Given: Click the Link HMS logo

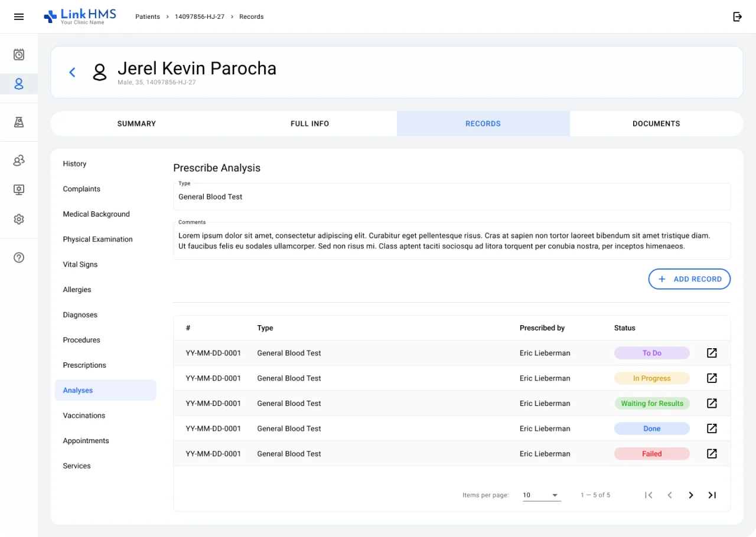Looking at the screenshot, I should (x=80, y=17).
